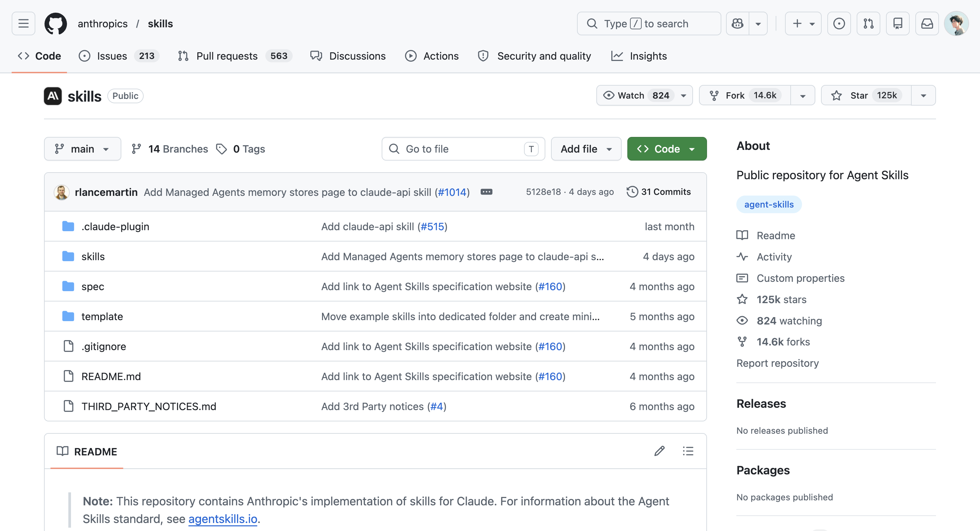
Task: Open Copilot chat icon in header
Action: tap(738, 24)
